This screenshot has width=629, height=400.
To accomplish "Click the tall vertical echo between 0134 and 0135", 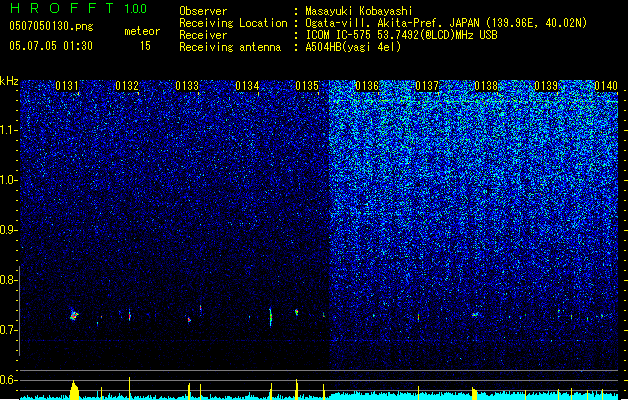I will [x=271, y=317].
